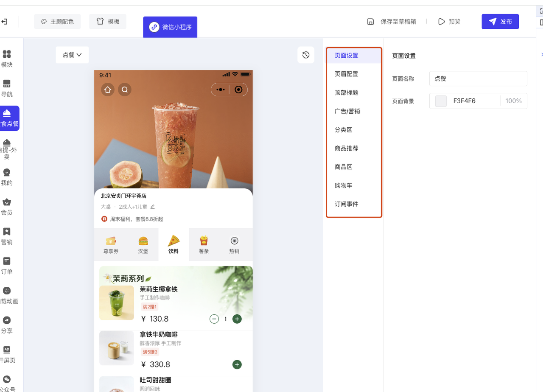The height and width of the screenshot is (392, 543).
Task: Open 模板 templates button
Action: tap(108, 22)
